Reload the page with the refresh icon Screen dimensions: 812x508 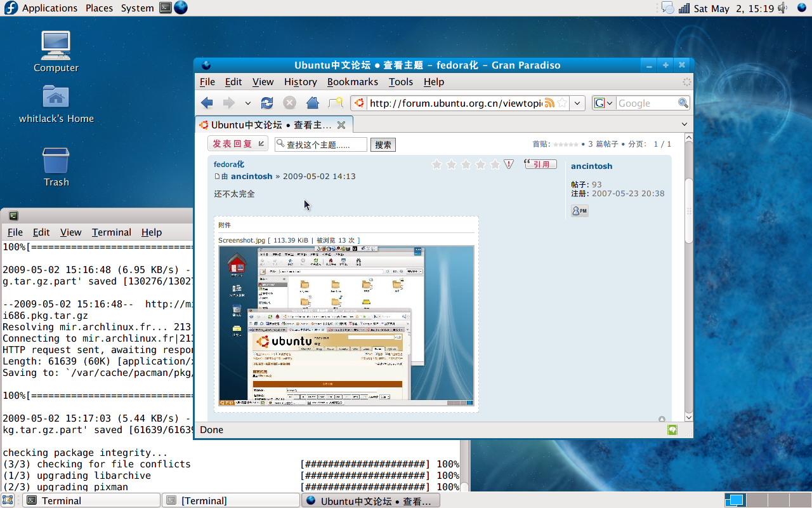[267, 103]
